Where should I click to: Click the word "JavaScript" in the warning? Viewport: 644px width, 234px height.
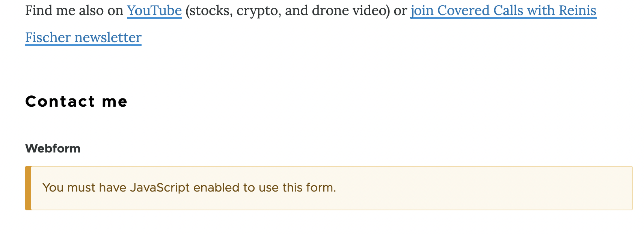160,187
